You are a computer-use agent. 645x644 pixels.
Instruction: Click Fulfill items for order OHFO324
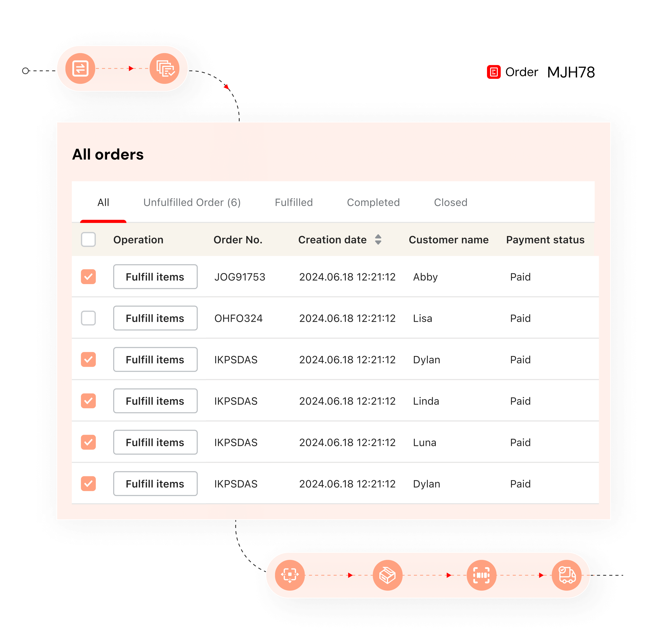tap(155, 318)
